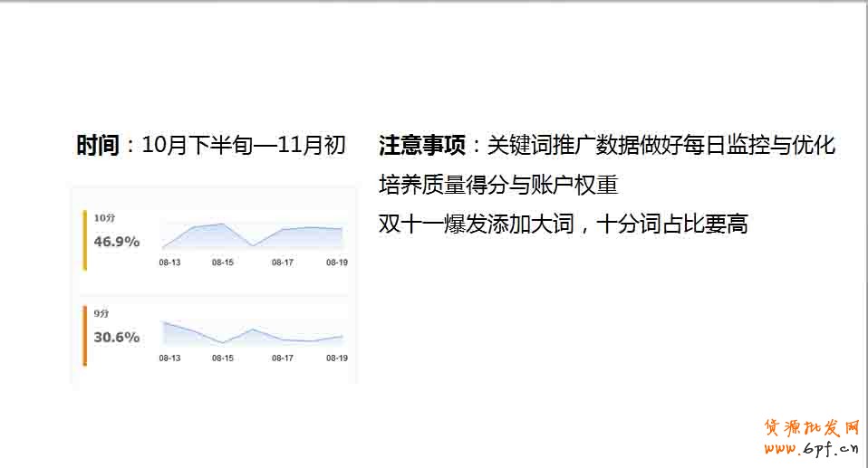
Task: Click the 9分 trend area chart
Action: (253, 333)
